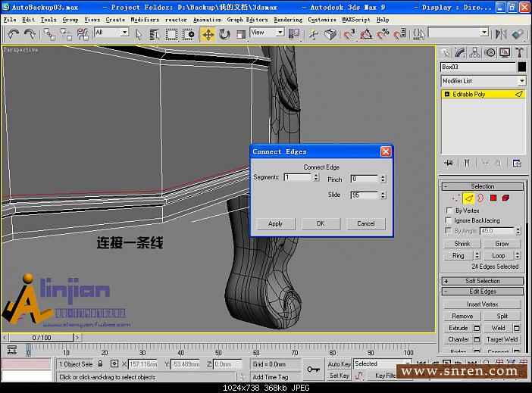Open the MAXScript menu

356,20
